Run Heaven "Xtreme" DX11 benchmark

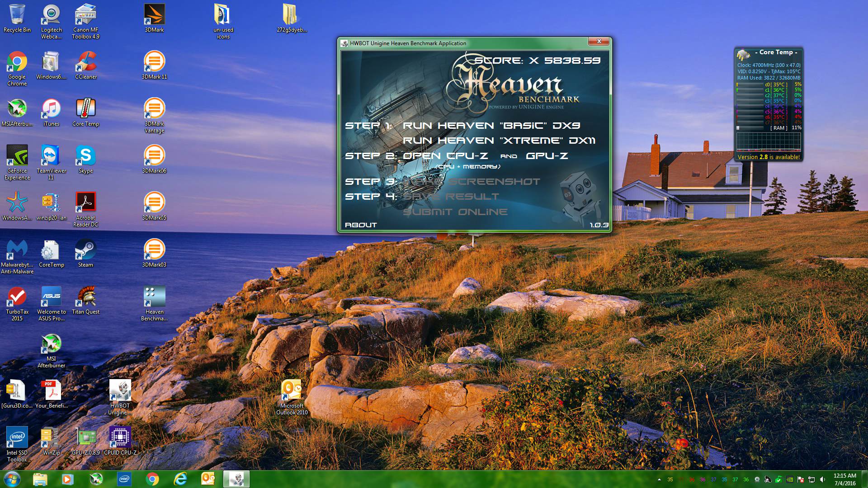(499, 141)
